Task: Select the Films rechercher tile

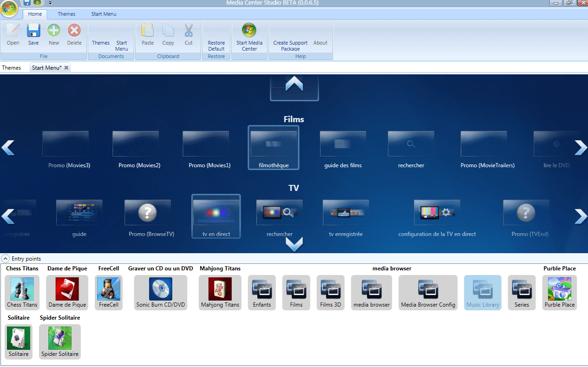Action: (411, 150)
